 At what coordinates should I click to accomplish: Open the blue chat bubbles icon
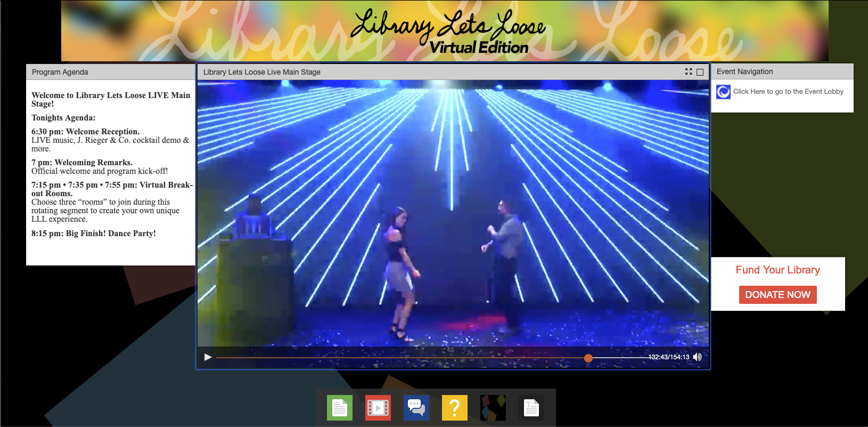point(416,408)
